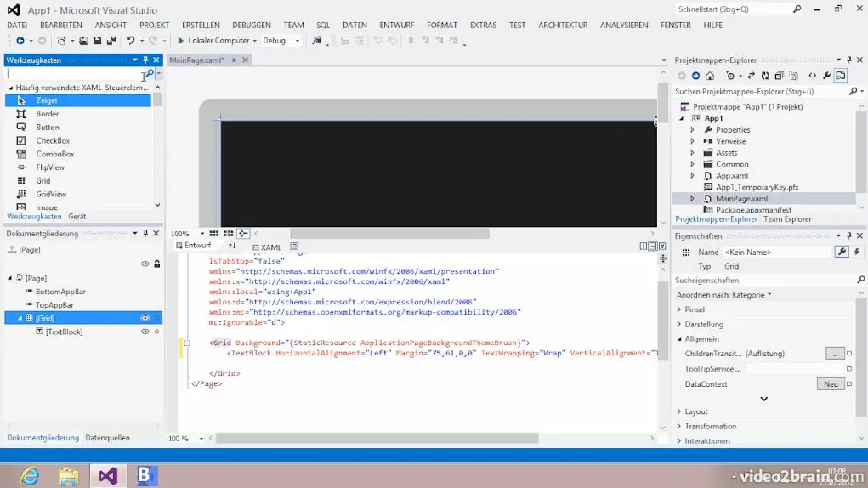Click the properties wrench button in Eigenschaften
This screenshot has width=868, height=488.
pos(842,252)
